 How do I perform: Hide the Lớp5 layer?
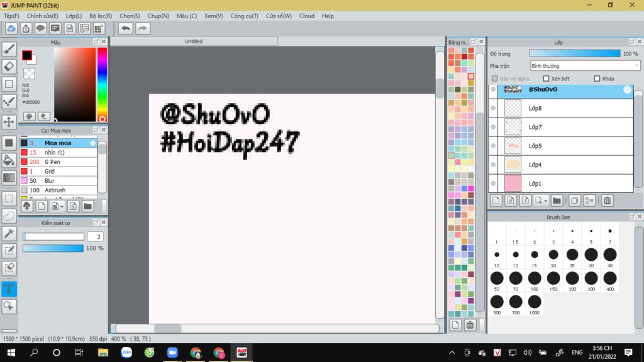click(493, 146)
